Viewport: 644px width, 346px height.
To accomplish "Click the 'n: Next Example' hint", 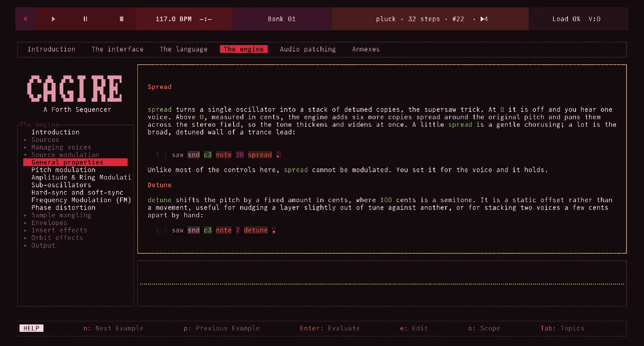I will point(113,328).
